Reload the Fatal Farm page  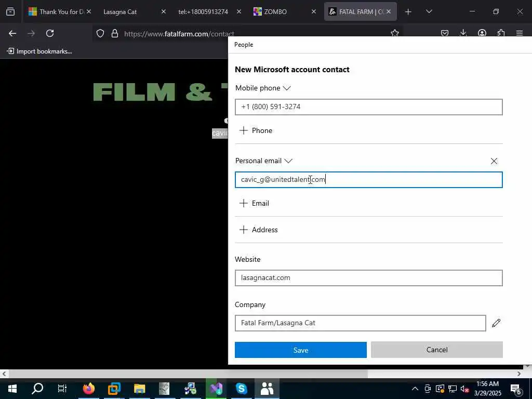point(50,33)
